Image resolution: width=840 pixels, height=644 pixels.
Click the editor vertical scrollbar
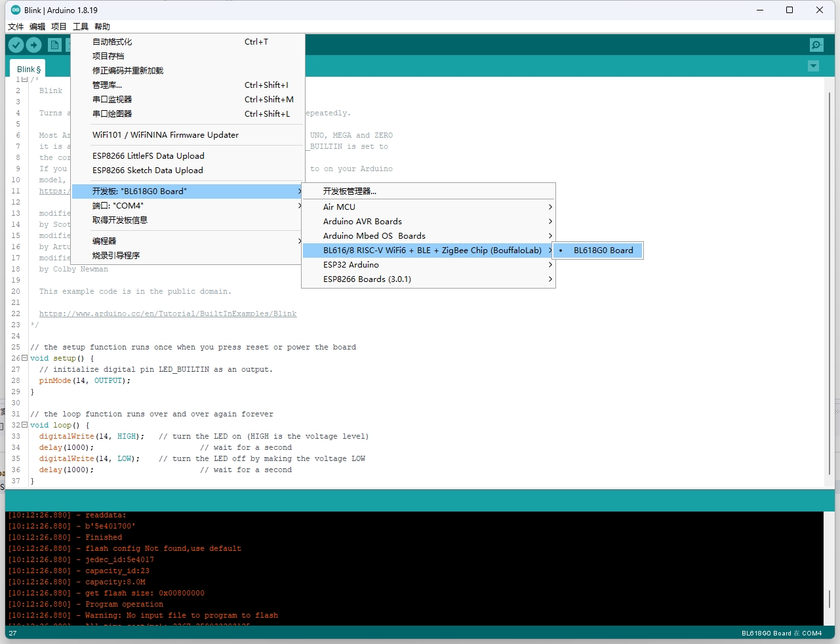click(830, 282)
